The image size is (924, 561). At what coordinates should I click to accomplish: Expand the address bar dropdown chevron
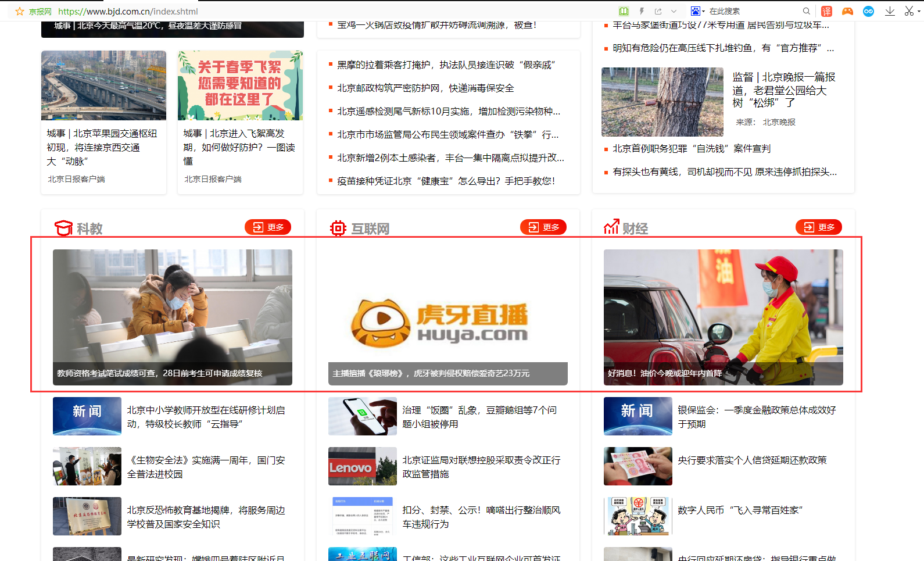pos(674,11)
